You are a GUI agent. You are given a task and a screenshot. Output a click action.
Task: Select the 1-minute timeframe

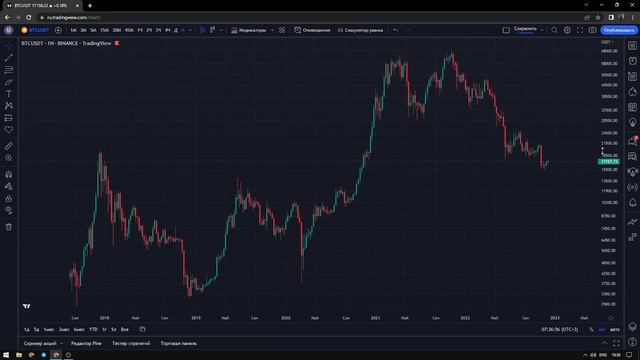click(x=73, y=30)
